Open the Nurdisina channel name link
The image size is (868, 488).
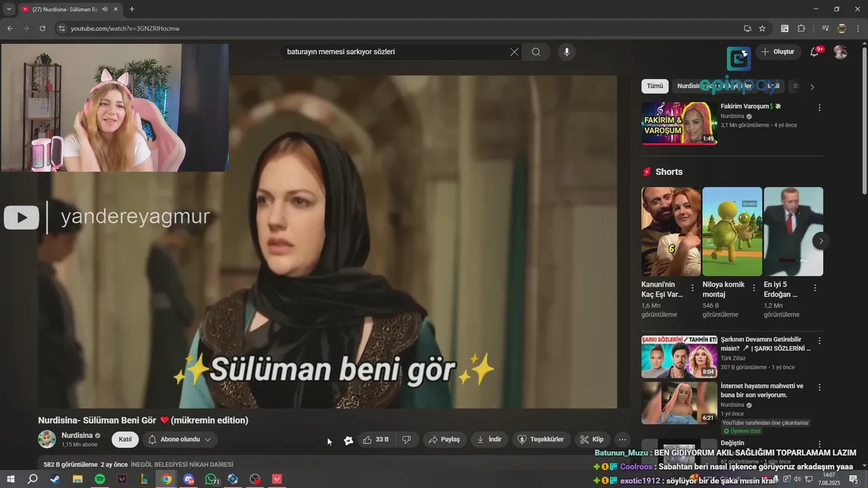click(77, 435)
